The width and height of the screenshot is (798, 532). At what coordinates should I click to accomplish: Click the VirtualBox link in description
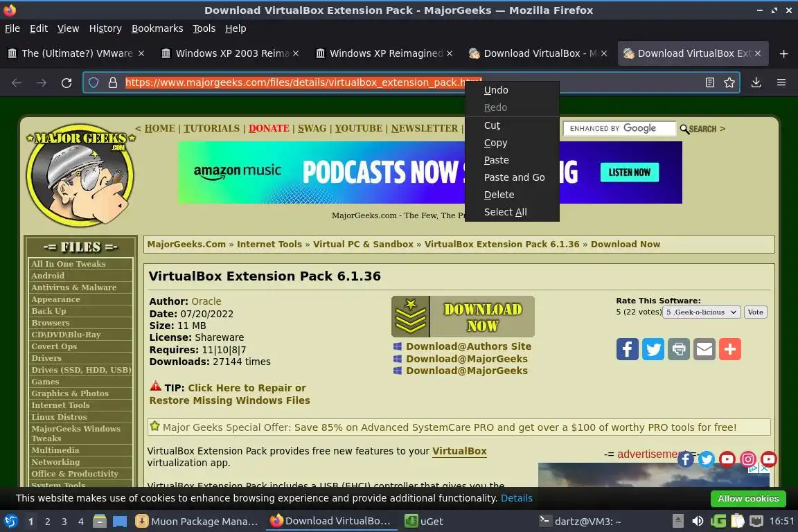tap(459, 451)
